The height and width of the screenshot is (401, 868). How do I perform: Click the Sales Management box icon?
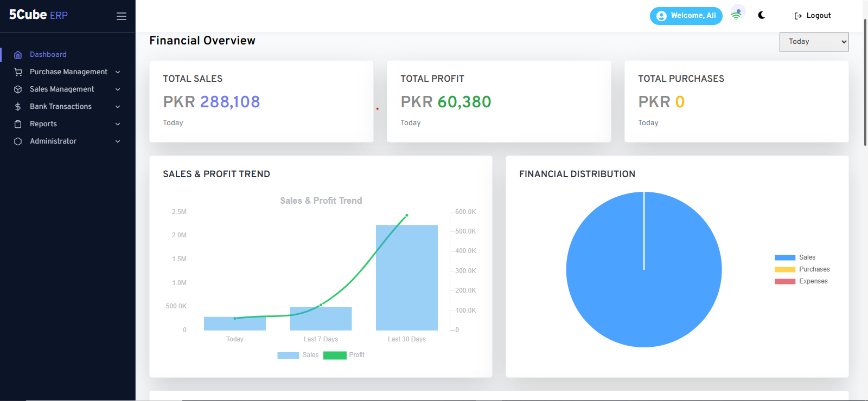coord(18,89)
